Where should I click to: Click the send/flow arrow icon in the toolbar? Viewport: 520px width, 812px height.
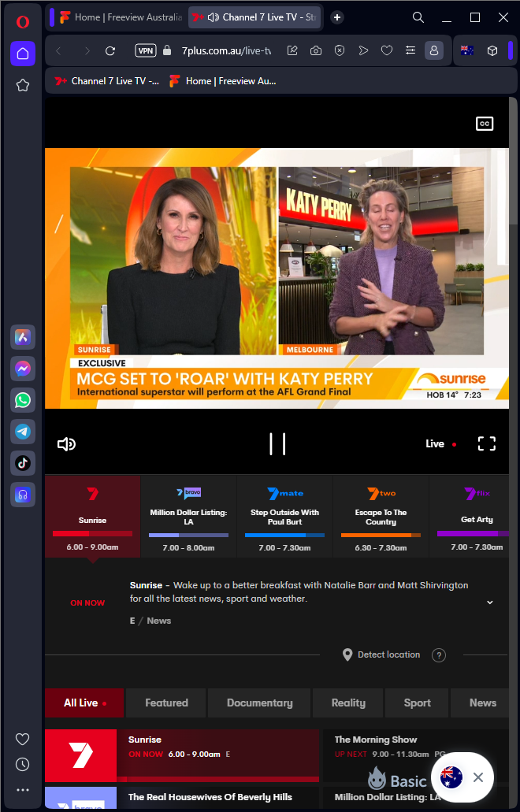pyautogui.click(x=363, y=50)
